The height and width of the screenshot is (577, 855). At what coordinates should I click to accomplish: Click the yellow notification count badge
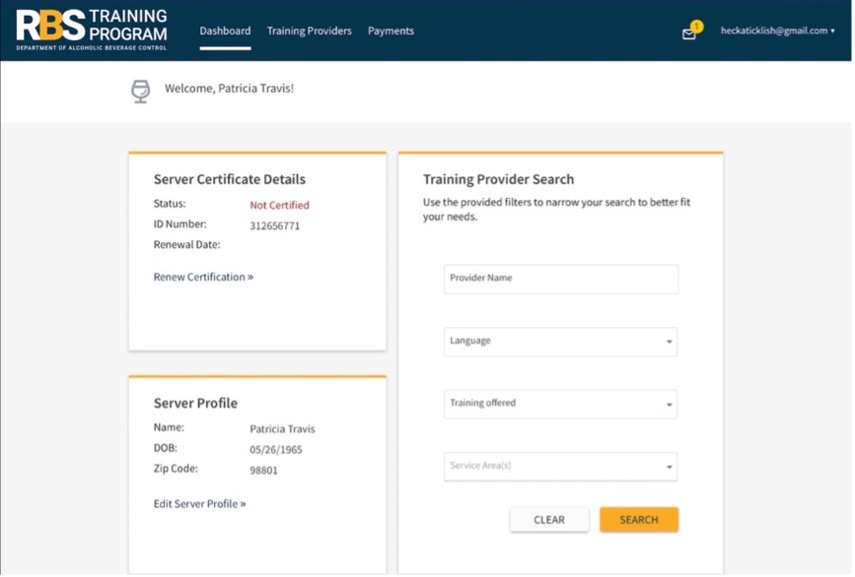pyautogui.click(x=697, y=26)
